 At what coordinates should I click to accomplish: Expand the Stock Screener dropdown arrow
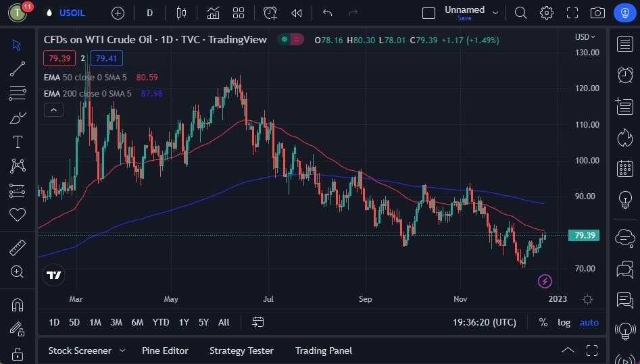[122, 350]
